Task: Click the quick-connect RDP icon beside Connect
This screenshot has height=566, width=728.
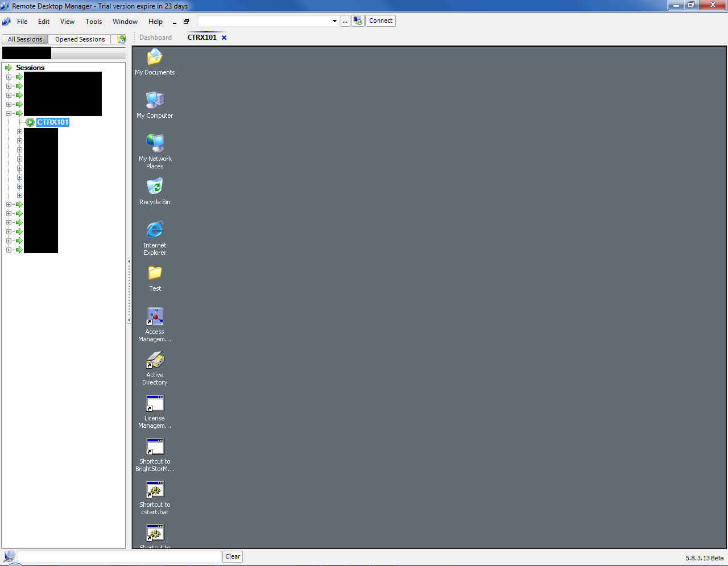Action: pos(357,20)
